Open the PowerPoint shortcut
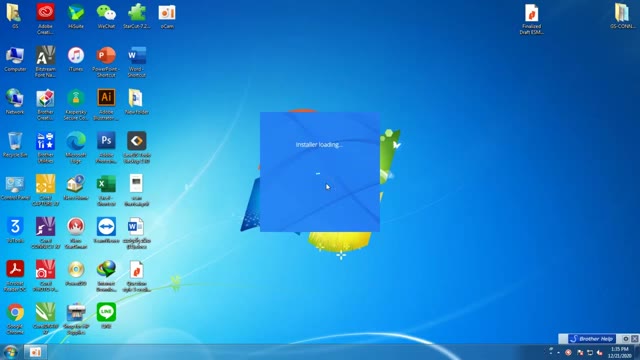The image size is (640, 360). pyautogui.click(x=106, y=61)
